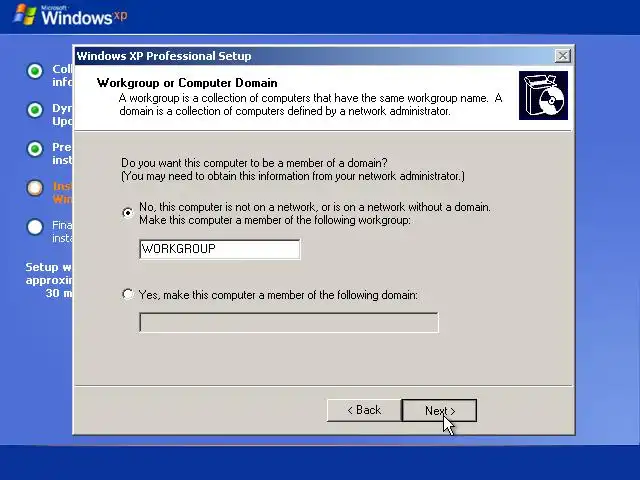The height and width of the screenshot is (480, 640).
Task: Click the 'Workgroup or Computer Domain' heading
Action: pyautogui.click(x=187, y=83)
